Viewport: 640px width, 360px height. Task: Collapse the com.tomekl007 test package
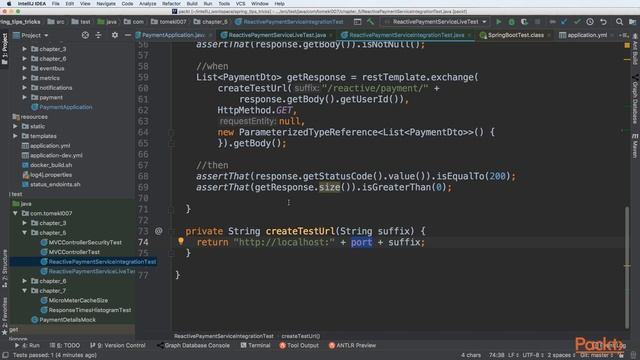tap(15, 213)
